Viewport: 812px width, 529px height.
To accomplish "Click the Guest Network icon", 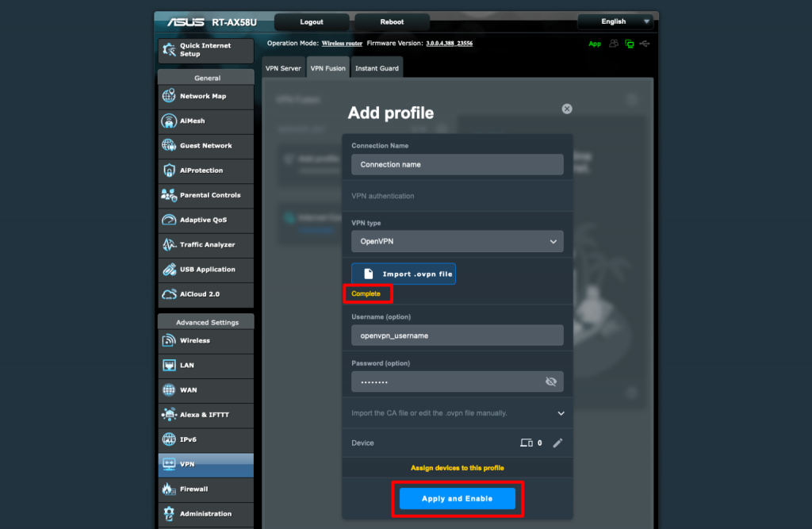I will (x=169, y=146).
